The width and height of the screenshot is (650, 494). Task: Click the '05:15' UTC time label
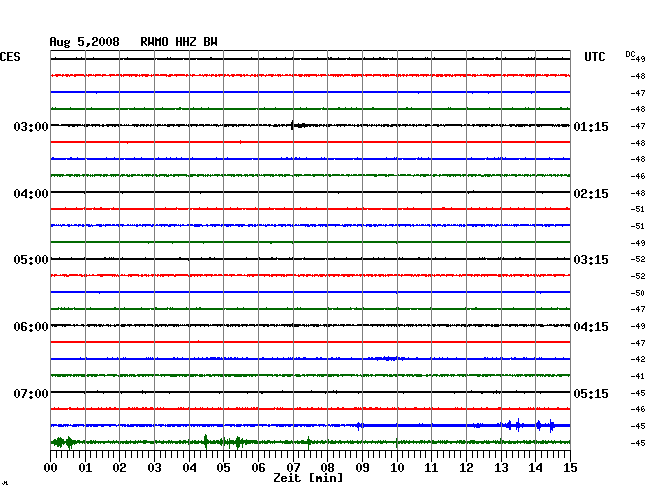tap(591, 393)
